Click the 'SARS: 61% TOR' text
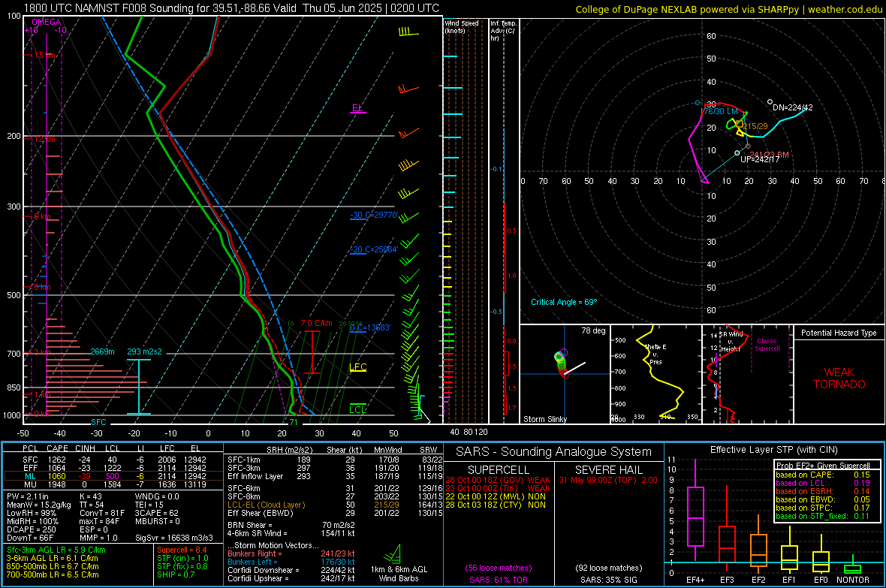The width and height of the screenshot is (886, 588). point(499,580)
